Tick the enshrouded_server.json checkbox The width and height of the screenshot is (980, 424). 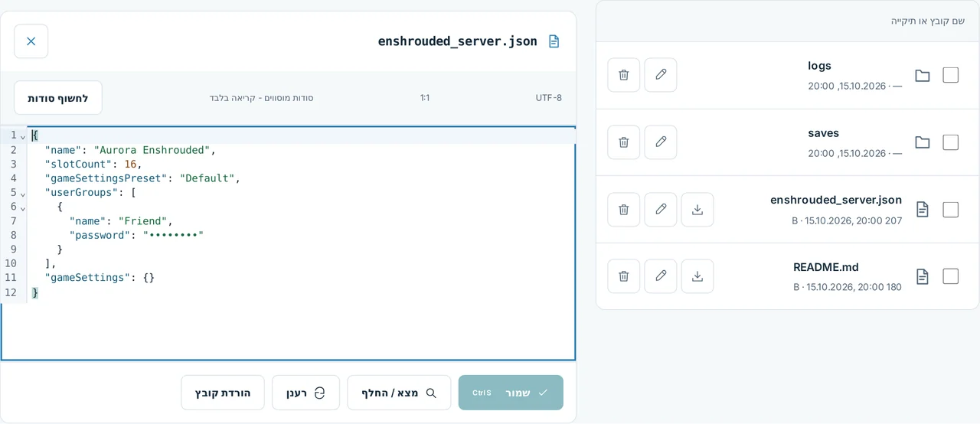pos(951,210)
